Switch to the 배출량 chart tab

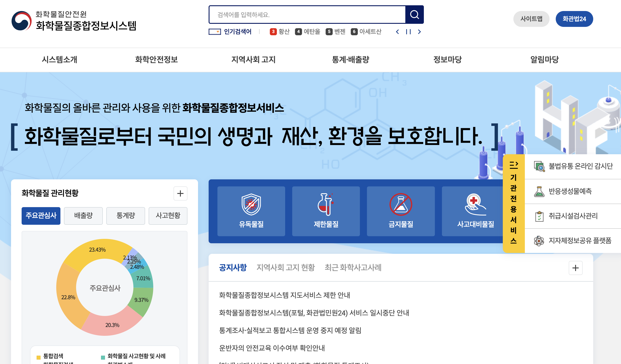click(x=83, y=216)
